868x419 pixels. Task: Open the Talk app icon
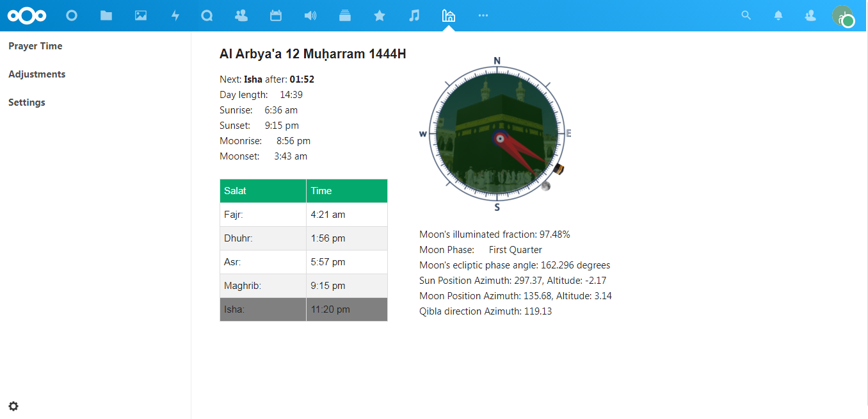point(207,15)
